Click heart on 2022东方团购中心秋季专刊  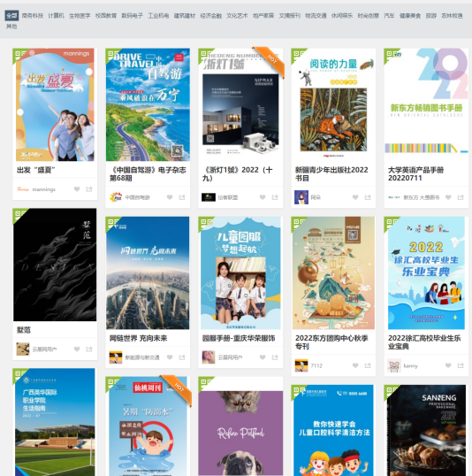[355, 365]
